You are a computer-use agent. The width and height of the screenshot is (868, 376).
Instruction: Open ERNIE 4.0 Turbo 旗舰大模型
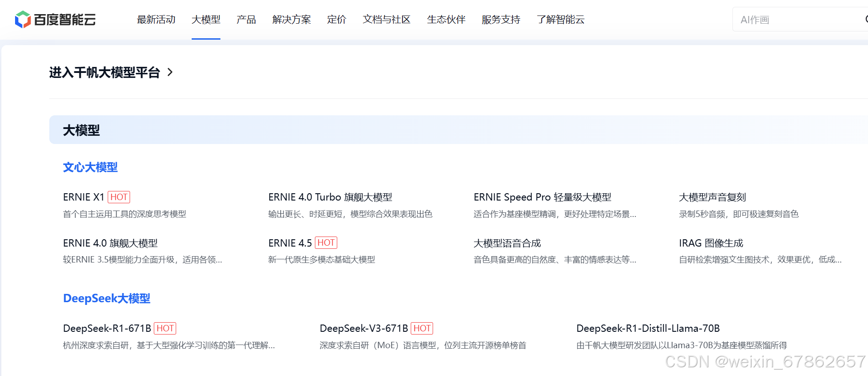[x=330, y=197]
